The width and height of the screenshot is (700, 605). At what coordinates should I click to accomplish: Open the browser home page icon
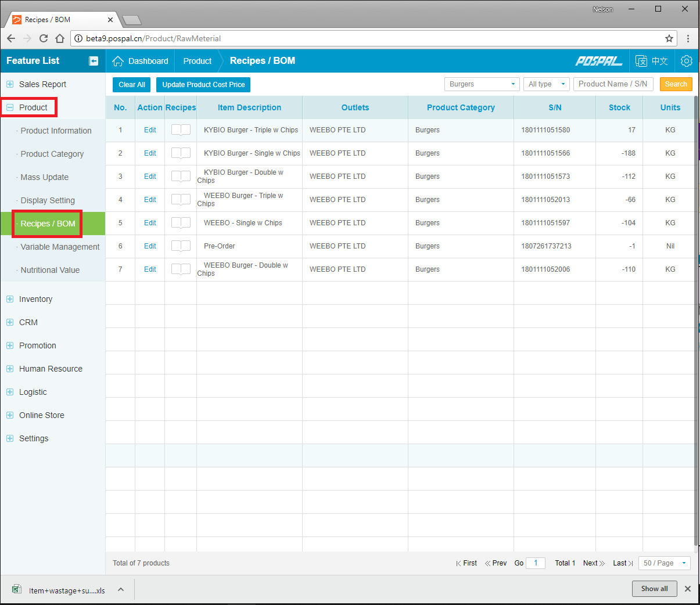click(60, 38)
